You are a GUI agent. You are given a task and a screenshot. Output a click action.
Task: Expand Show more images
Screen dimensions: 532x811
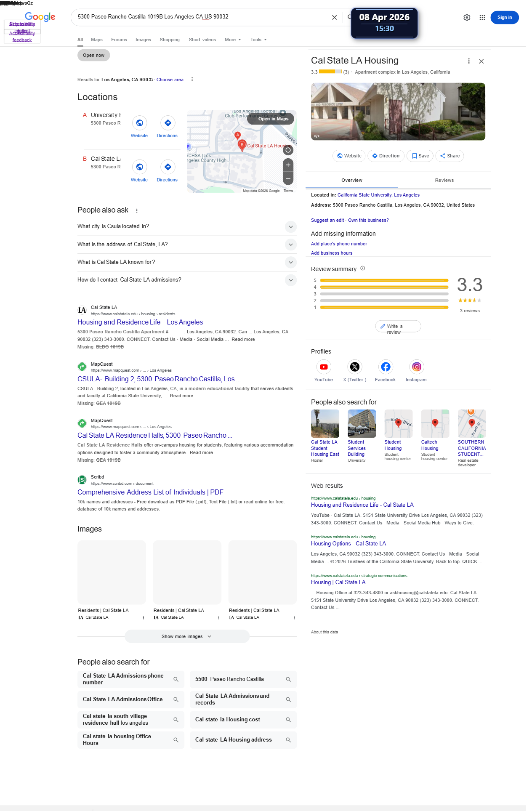[187, 636]
